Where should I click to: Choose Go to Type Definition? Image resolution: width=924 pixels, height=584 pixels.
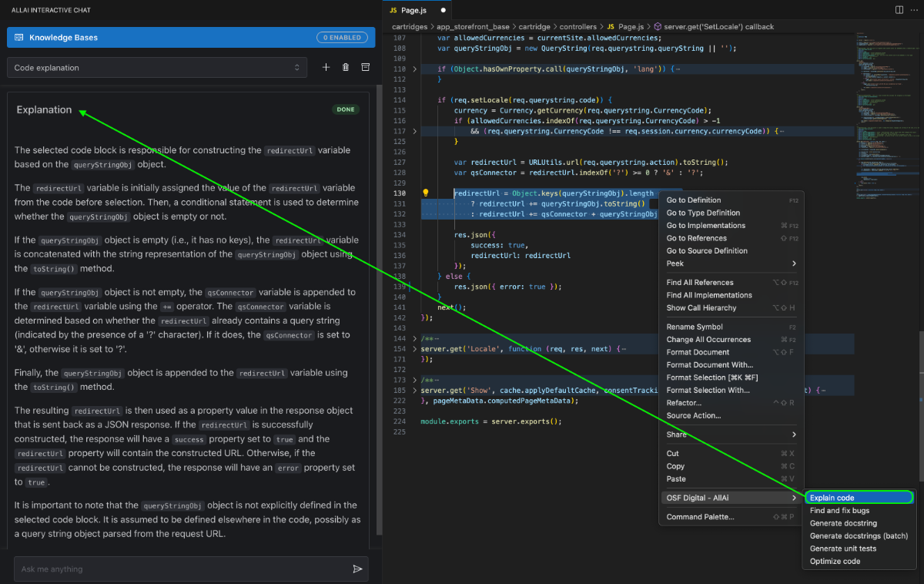click(x=731, y=213)
